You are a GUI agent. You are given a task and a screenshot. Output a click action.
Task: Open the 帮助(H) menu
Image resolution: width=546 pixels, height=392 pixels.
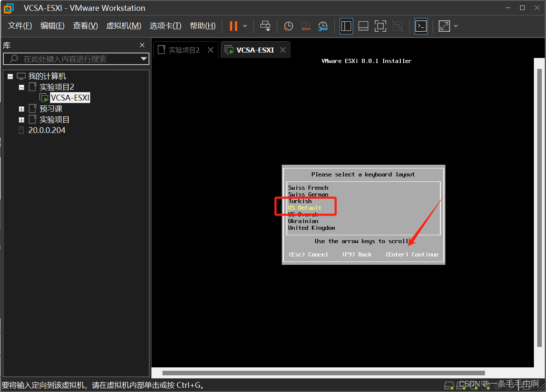pyautogui.click(x=203, y=26)
